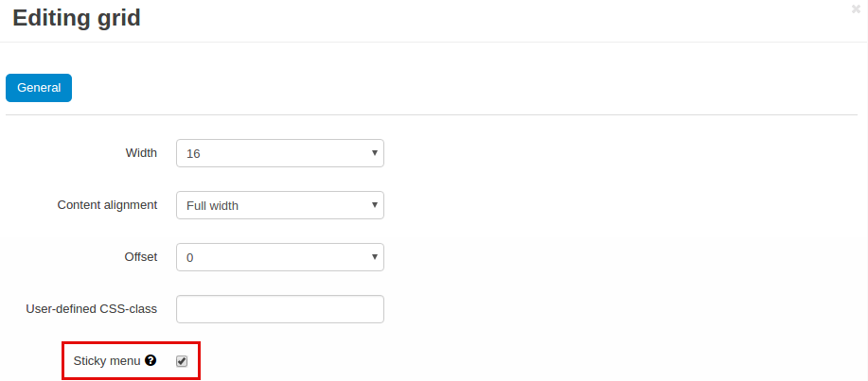
Task: Click the value 16 in Width
Action: (193, 154)
